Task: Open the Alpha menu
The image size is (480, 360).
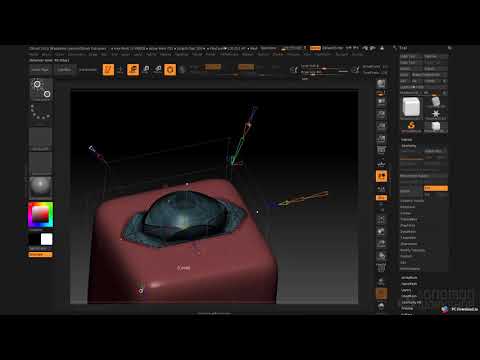Action: (34, 54)
